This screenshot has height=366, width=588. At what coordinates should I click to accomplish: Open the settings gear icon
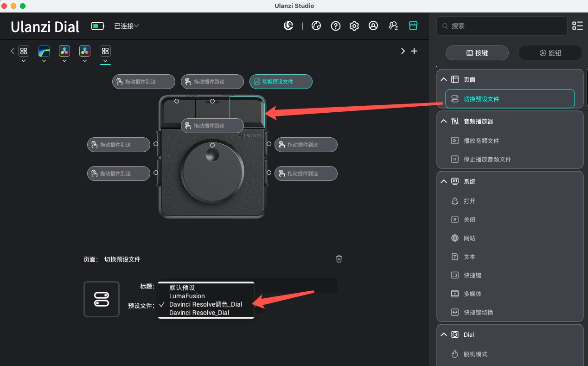(x=354, y=26)
